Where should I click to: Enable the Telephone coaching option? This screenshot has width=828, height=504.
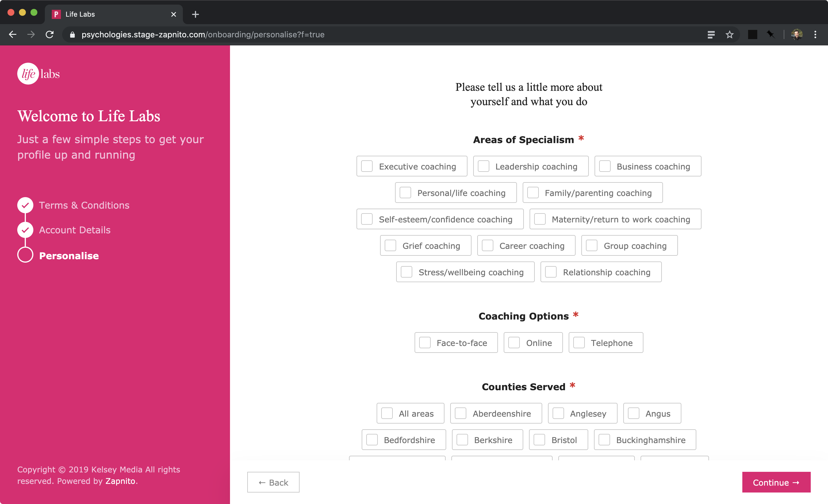579,343
